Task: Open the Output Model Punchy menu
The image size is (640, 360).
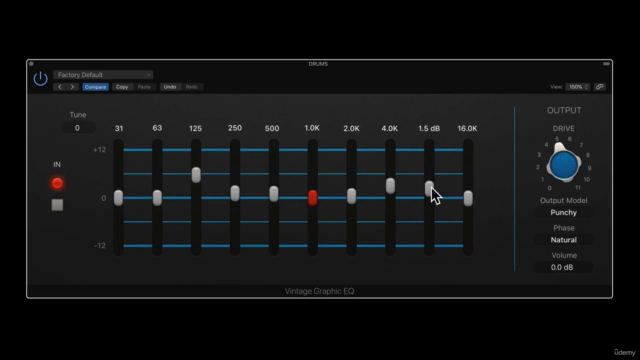Action: (x=563, y=212)
